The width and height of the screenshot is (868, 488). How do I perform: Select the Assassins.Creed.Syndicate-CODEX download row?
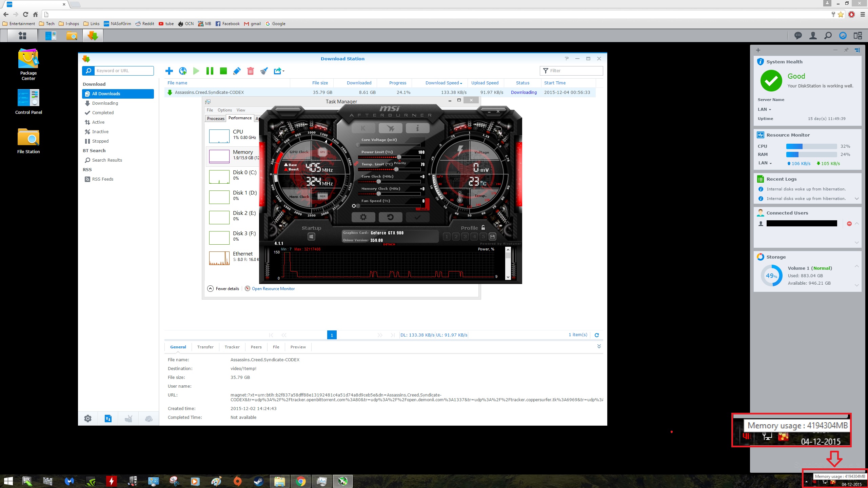(x=380, y=93)
